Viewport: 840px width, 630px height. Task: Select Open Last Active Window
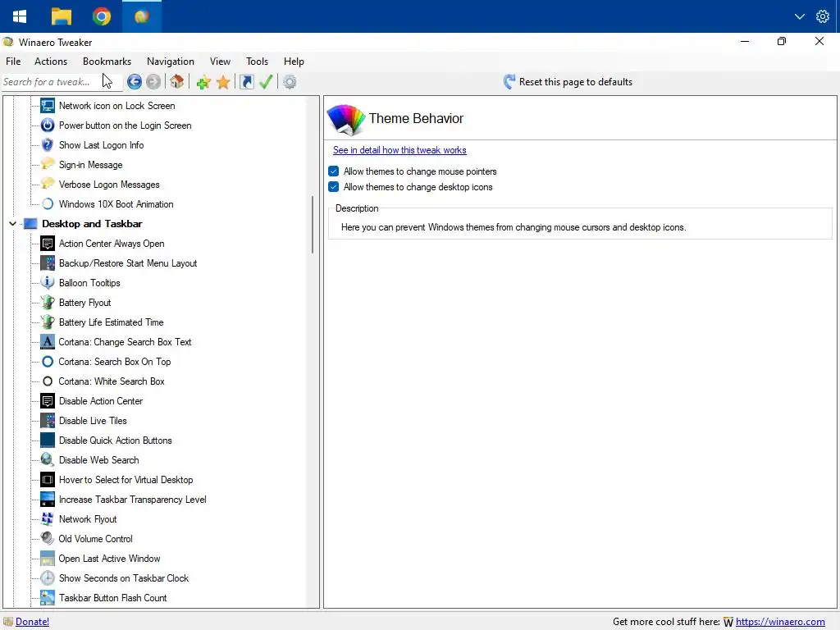[109, 559]
